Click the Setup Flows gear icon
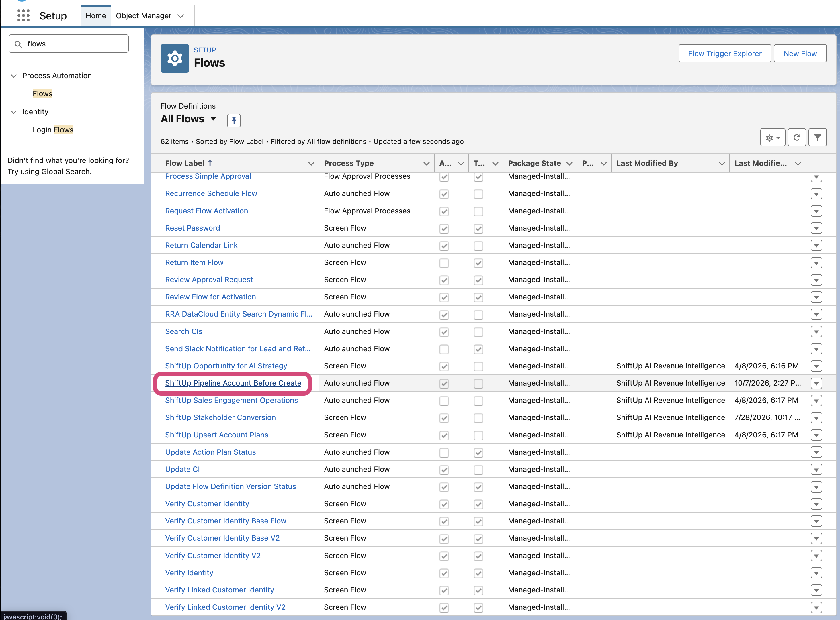Image resolution: width=840 pixels, height=620 pixels. (175, 58)
